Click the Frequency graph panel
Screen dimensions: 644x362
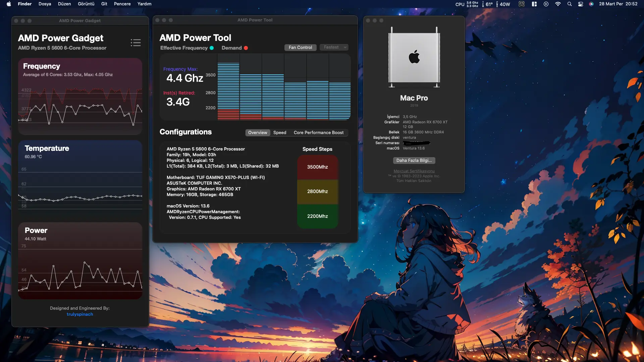pos(80,96)
